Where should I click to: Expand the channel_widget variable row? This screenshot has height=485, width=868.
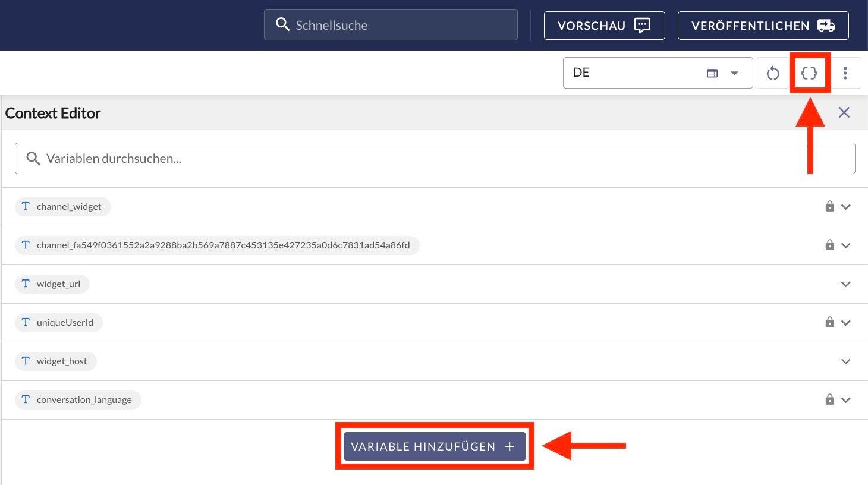pos(846,207)
